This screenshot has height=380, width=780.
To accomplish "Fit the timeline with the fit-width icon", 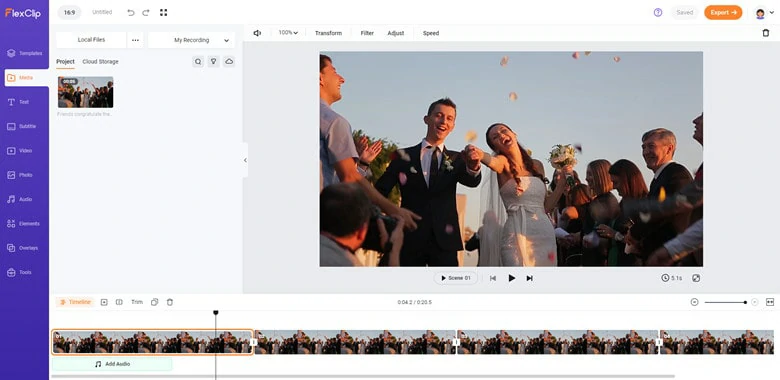I will (x=770, y=302).
